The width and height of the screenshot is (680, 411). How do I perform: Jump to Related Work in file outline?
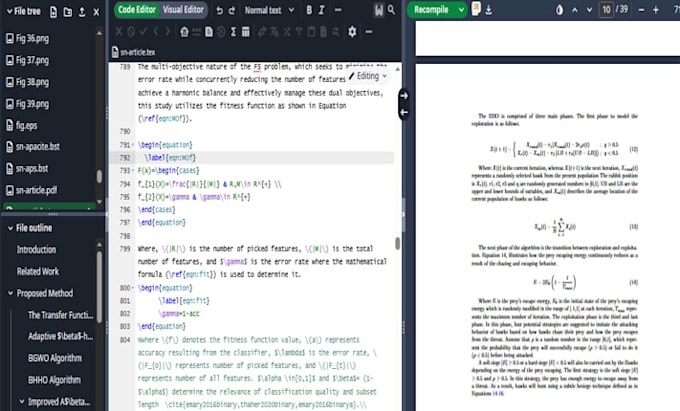pyautogui.click(x=38, y=271)
